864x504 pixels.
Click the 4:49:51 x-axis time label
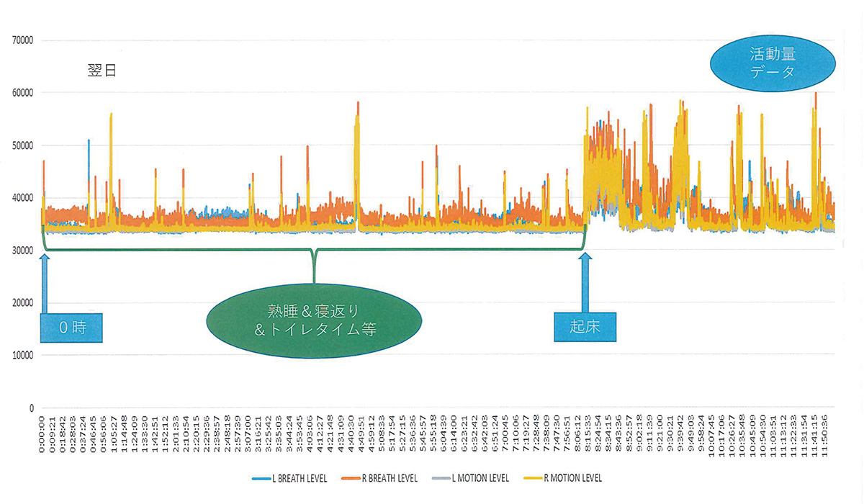pyautogui.click(x=362, y=432)
